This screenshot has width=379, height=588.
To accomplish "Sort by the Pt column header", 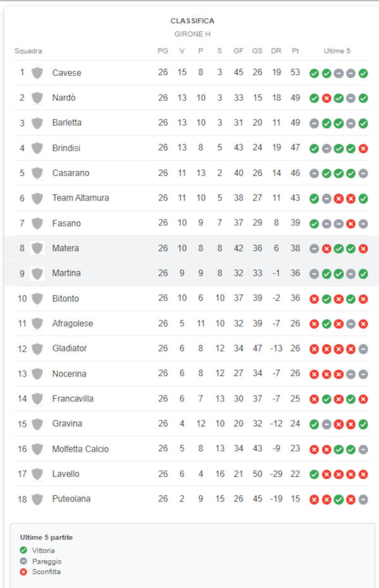I will (295, 50).
